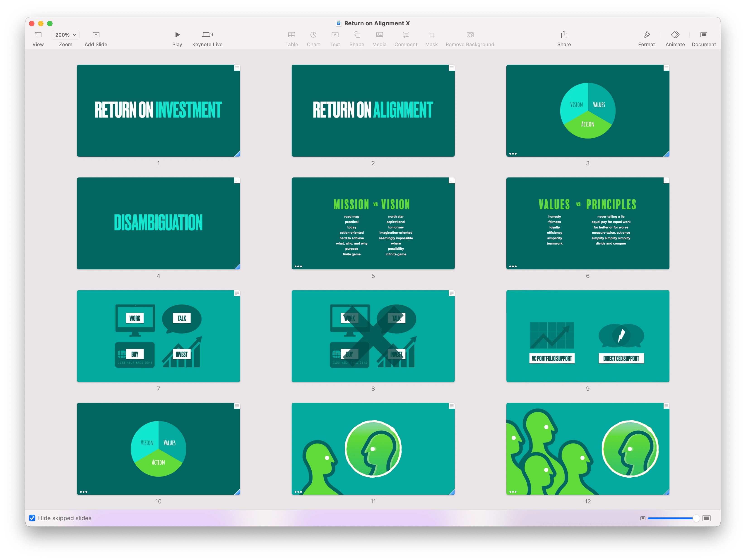Insert a Table from the toolbar
Screen dimensions: 746x560
(291, 39)
